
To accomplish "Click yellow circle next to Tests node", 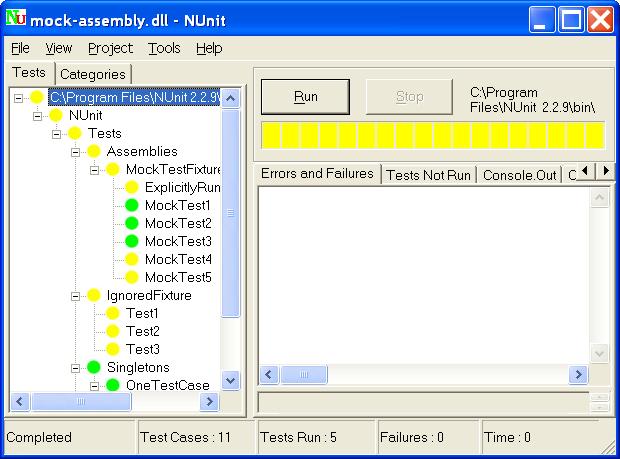I will (75, 133).
